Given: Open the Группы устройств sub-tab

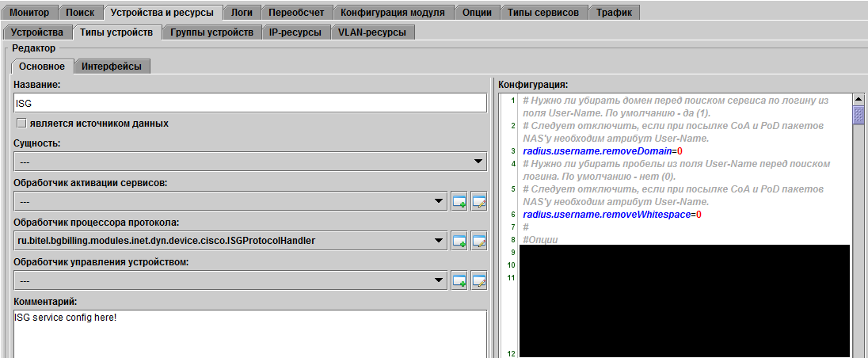Looking at the screenshot, I should (212, 32).
